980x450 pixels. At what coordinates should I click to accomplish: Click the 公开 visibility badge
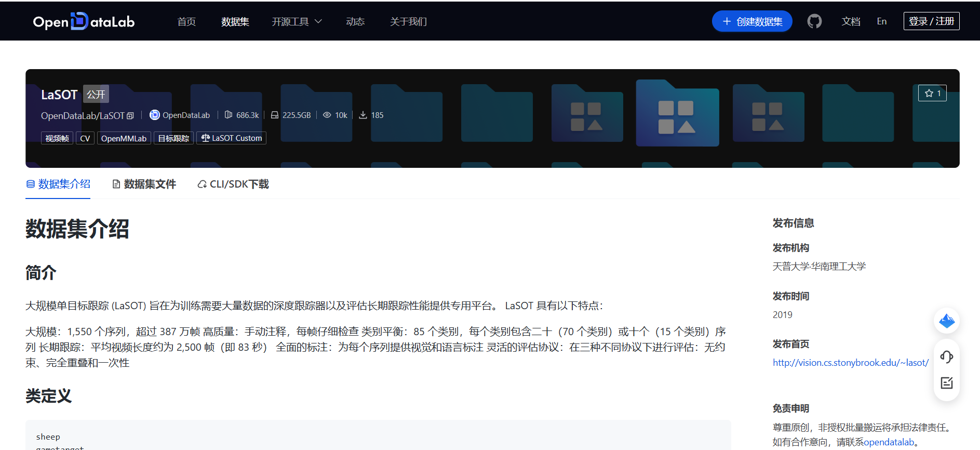pyautogui.click(x=96, y=95)
